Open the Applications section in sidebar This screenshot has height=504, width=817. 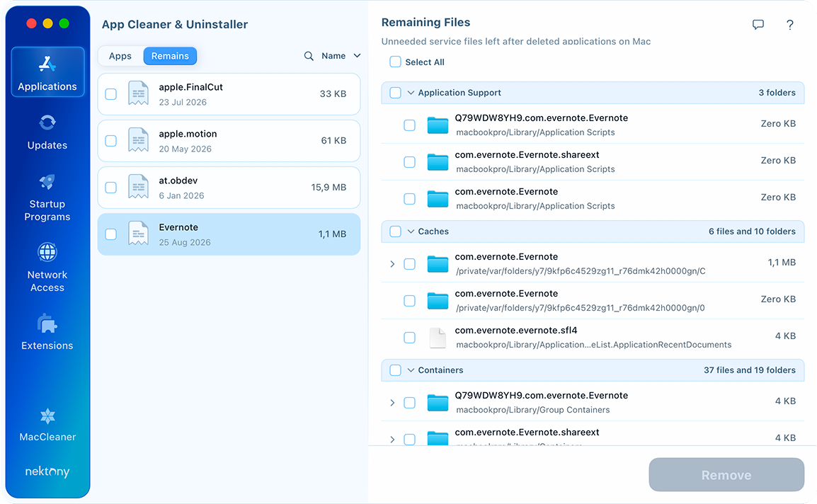[47, 72]
